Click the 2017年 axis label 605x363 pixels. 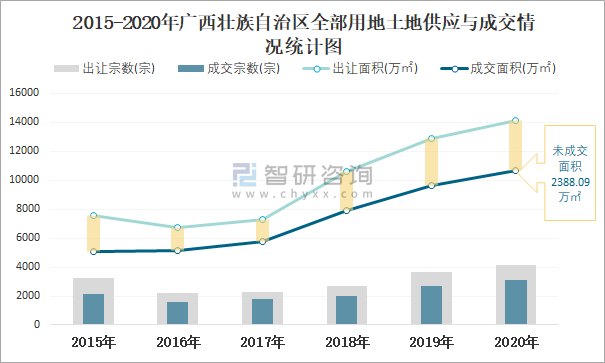[262, 342]
